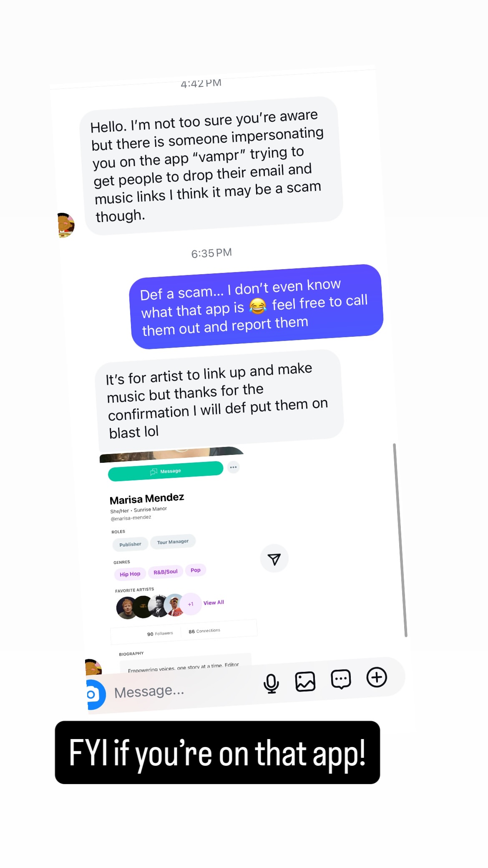Tap the sender's avatar beside first message

pyautogui.click(x=65, y=225)
